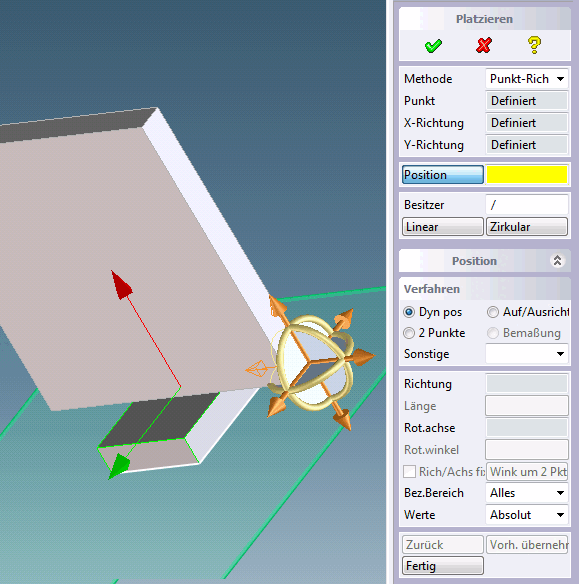Screen dimensions: 579x584
Task: Click the Besitzer input field
Action: click(x=527, y=204)
